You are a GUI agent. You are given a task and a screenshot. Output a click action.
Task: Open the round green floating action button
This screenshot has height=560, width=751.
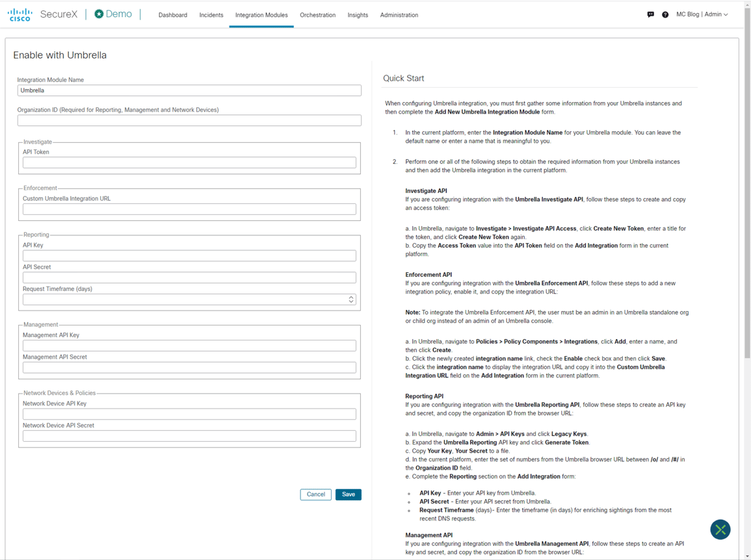720,529
